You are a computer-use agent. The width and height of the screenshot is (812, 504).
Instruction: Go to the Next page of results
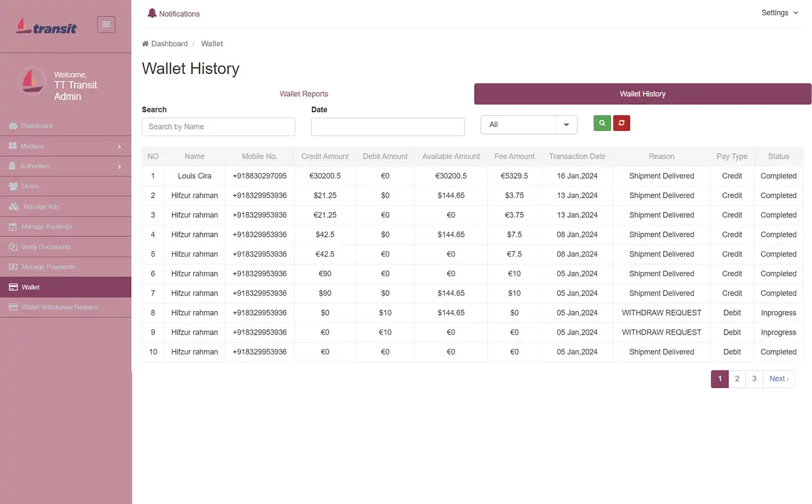click(779, 378)
